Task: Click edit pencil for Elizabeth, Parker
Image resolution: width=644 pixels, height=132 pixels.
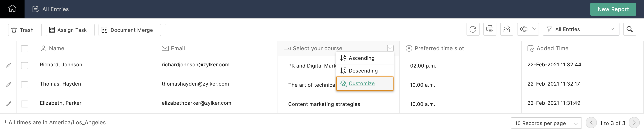Action: tap(9, 103)
